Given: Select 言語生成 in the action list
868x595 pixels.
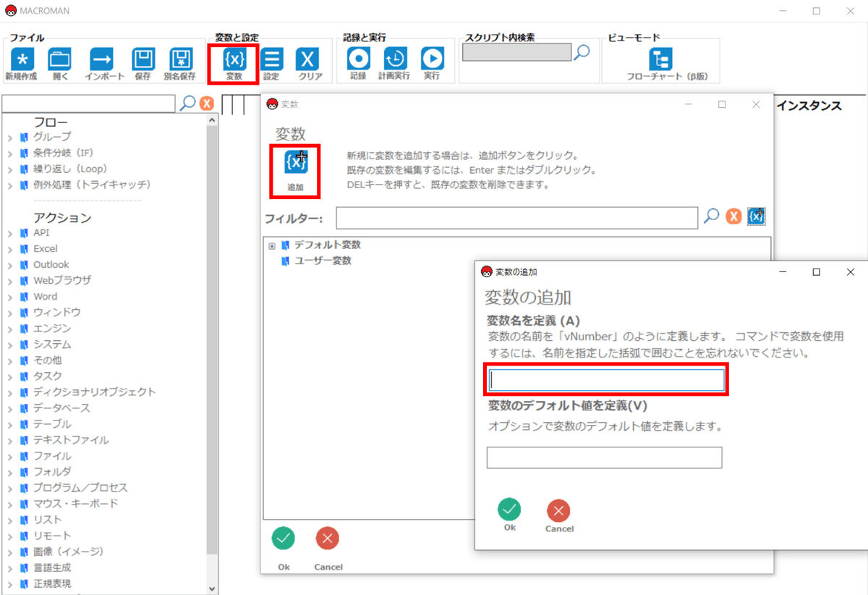Looking at the screenshot, I should coord(52,567).
